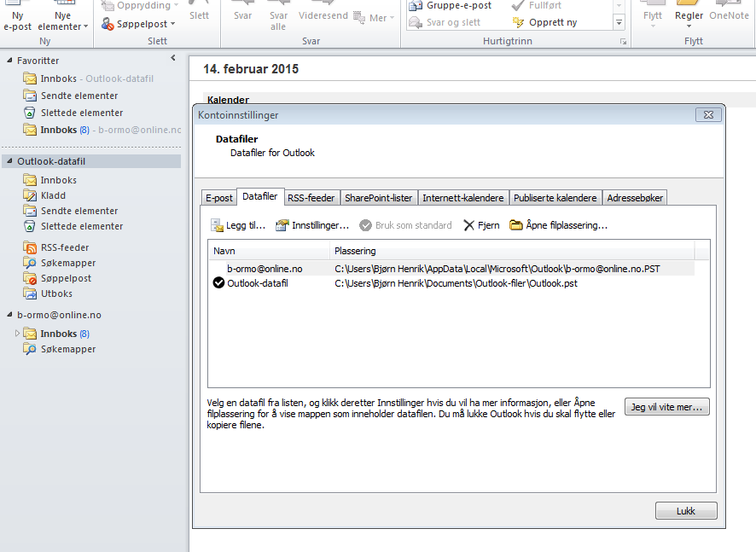The width and height of the screenshot is (756, 552).
Task: Click the path ending Outlook-filer\Outlook.pst
Action: click(x=457, y=283)
